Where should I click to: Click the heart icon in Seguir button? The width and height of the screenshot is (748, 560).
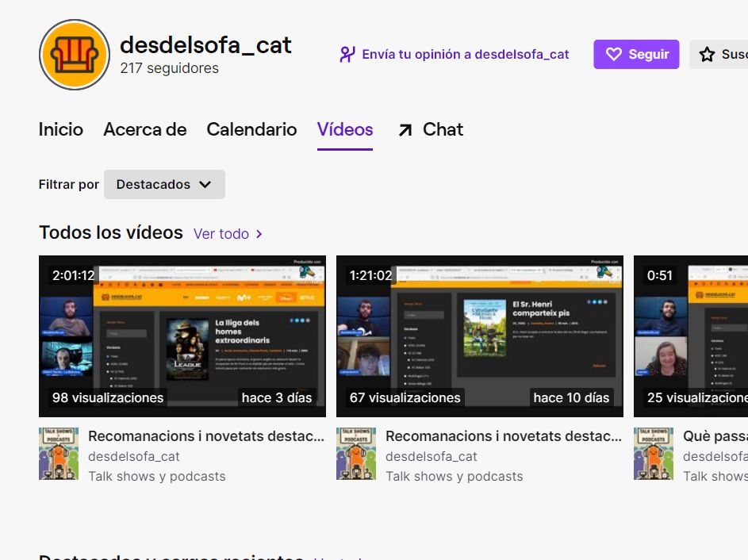(x=613, y=55)
